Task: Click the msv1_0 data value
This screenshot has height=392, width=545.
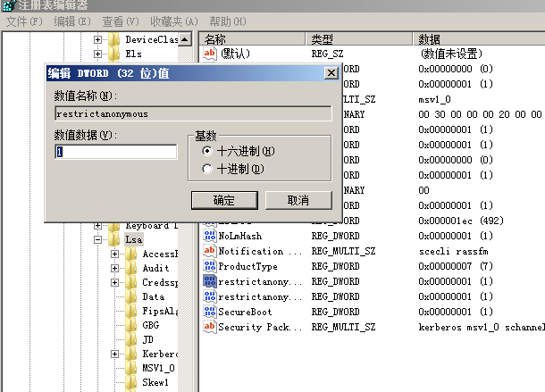Action: [434, 99]
